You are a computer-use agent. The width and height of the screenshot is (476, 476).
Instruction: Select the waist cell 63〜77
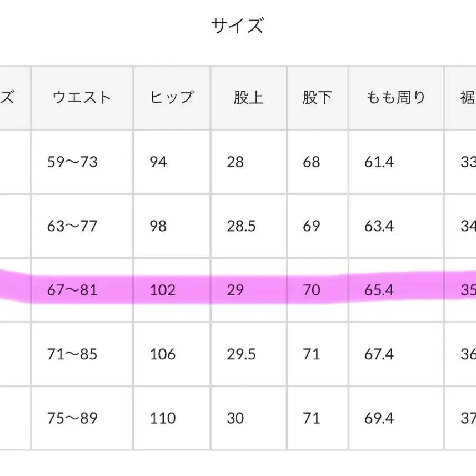pos(72,226)
